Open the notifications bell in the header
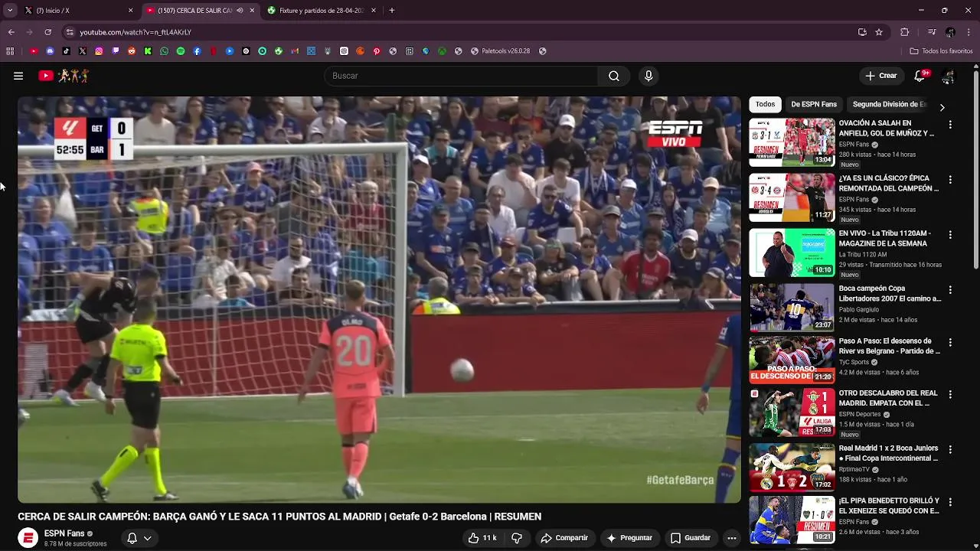Screen dimensions: 980x551 click(x=920, y=76)
